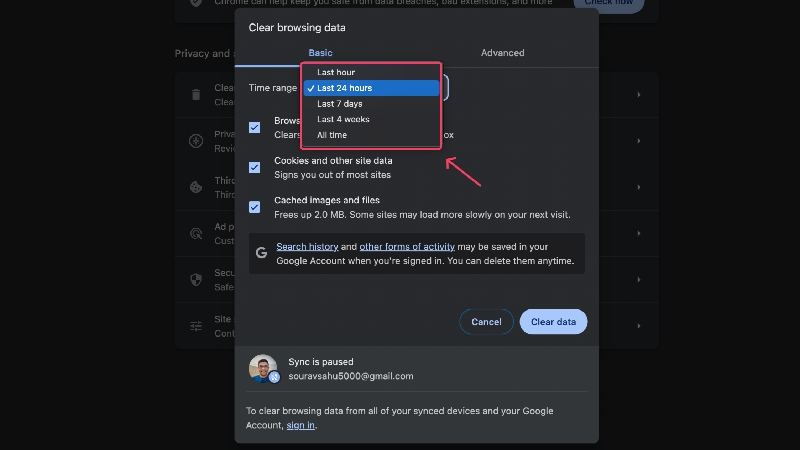Open the 'other forms of activity' link

407,246
